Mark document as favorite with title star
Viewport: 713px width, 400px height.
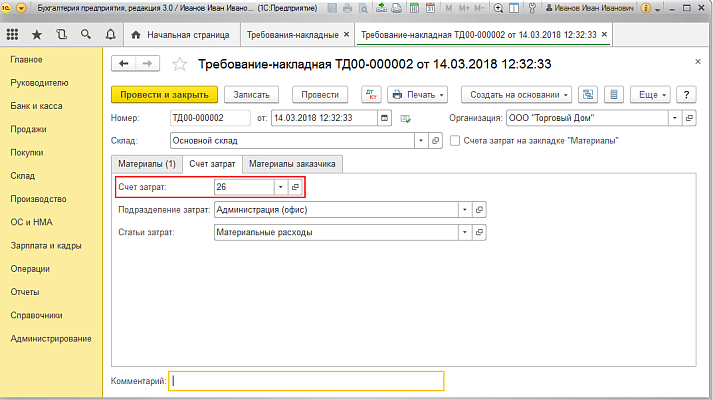pos(180,65)
